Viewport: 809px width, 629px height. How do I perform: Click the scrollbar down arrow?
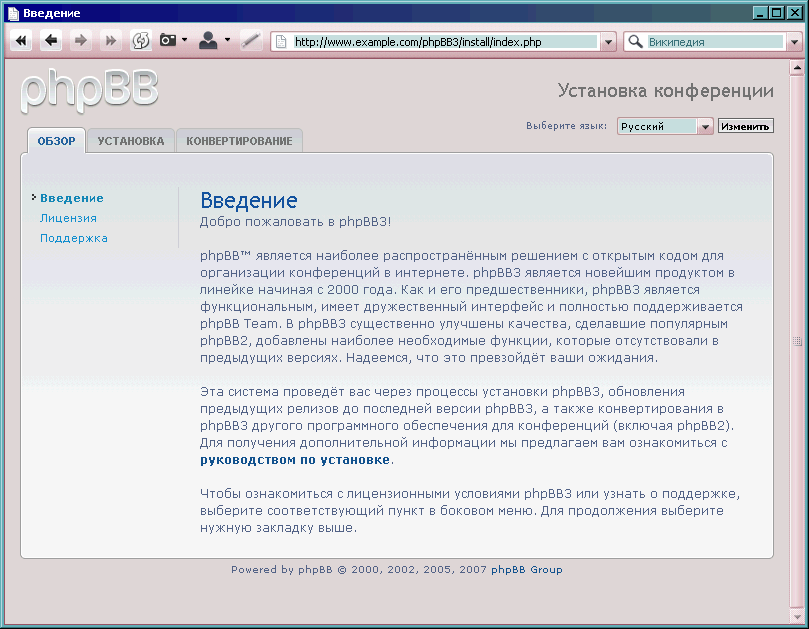tap(797, 616)
